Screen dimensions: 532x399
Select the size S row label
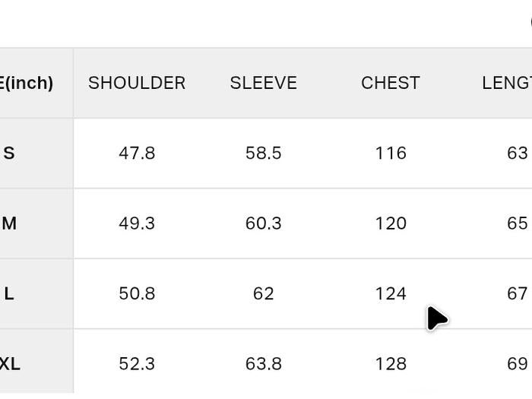pos(9,154)
